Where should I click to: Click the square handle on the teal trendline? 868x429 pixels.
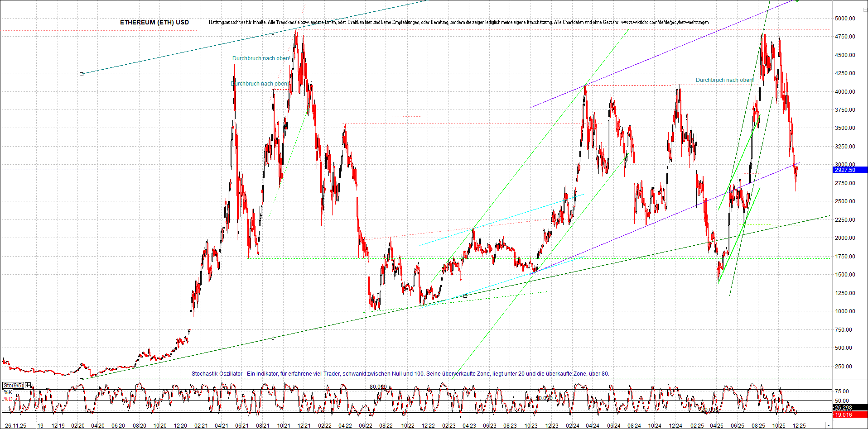[x=82, y=74]
